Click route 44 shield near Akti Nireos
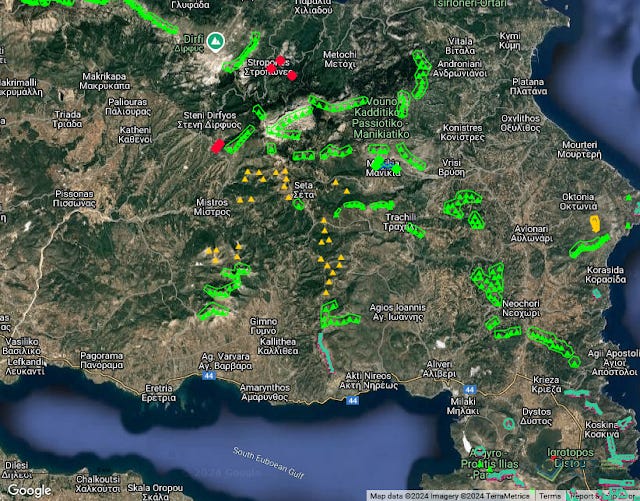 353,400
